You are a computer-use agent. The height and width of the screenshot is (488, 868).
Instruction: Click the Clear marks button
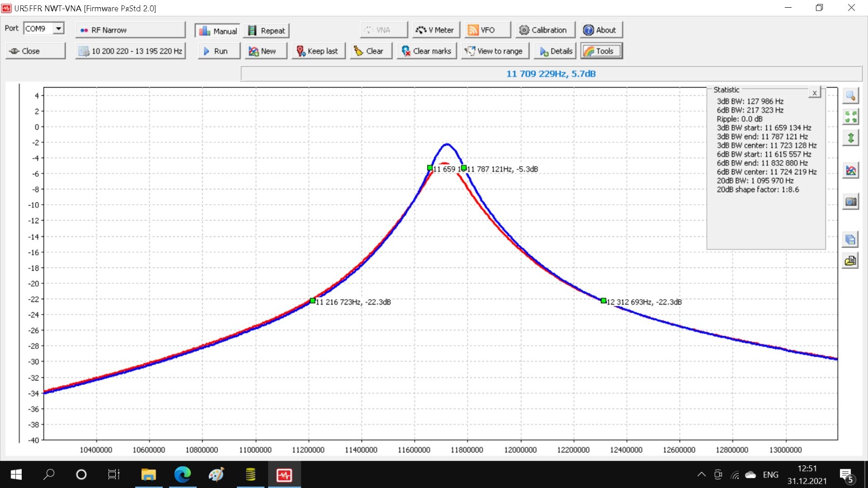pyautogui.click(x=426, y=51)
